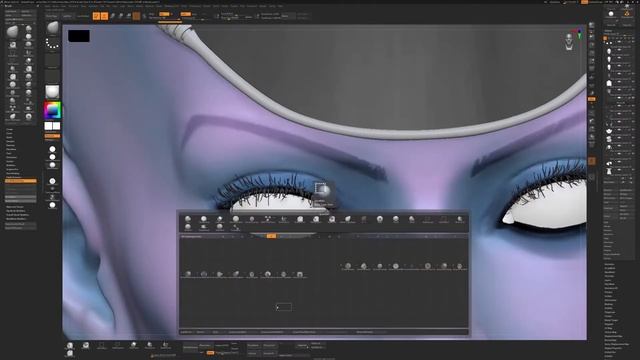Open the current brush thumbnail on left shelf
Viewport: 640px width, 360px height.
[52, 28]
